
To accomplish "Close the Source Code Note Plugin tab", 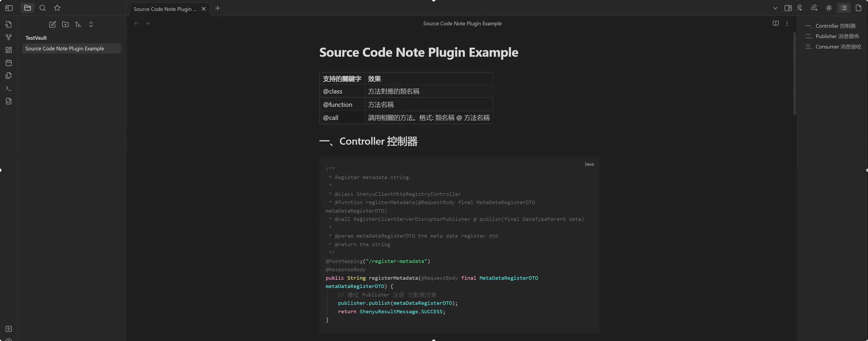I will (x=203, y=9).
